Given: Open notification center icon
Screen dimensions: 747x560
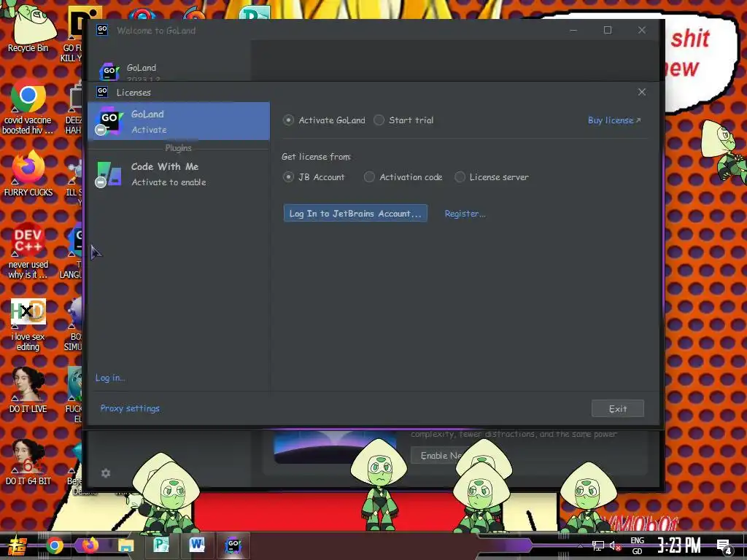Looking at the screenshot, I should 724,546.
